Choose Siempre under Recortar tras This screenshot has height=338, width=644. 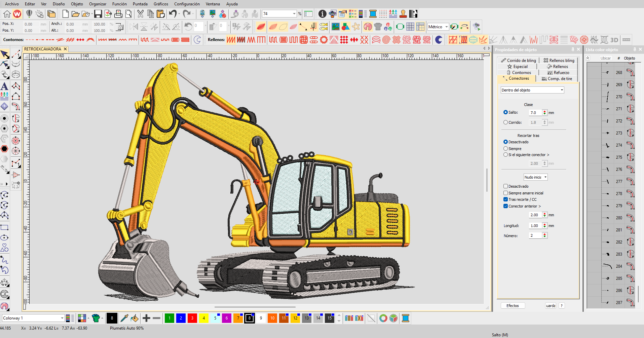coord(505,149)
